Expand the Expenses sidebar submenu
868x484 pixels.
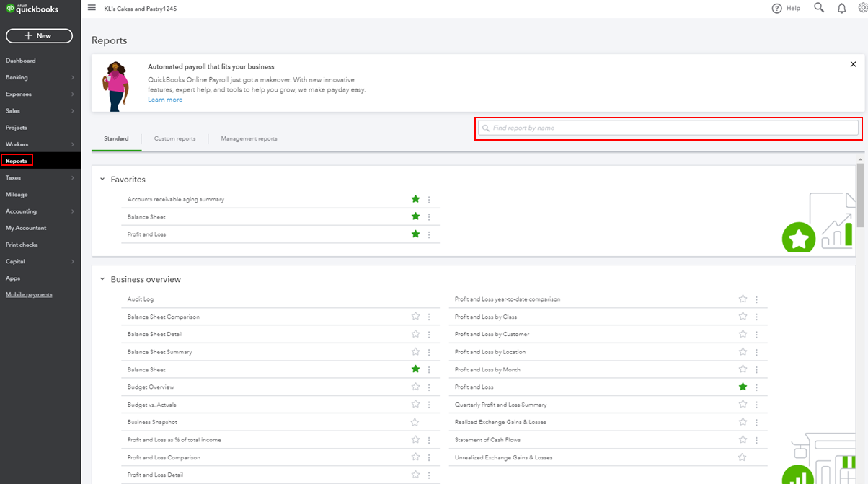73,94
